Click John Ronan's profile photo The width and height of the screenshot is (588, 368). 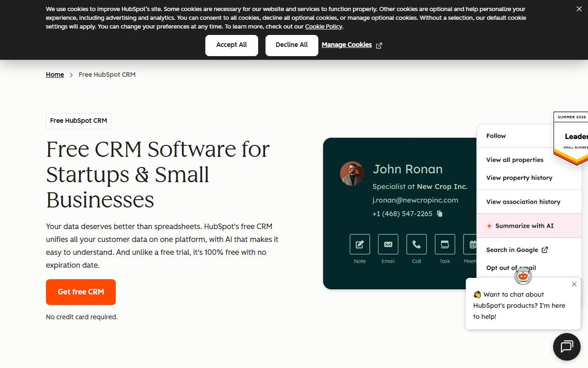352,173
